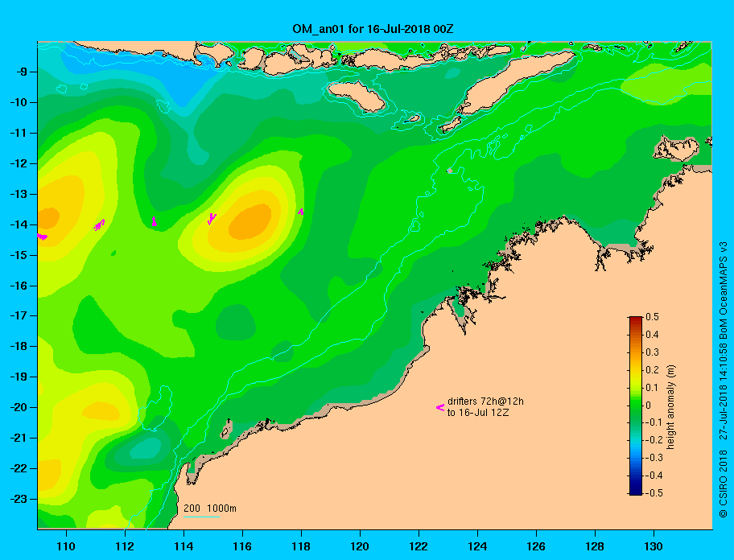This screenshot has height=560, width=734.
Task: Click the map title 'OM_an01 for 16-Jul-2018 00Z'
Action: pyautogui.click(x=373, y=29)
